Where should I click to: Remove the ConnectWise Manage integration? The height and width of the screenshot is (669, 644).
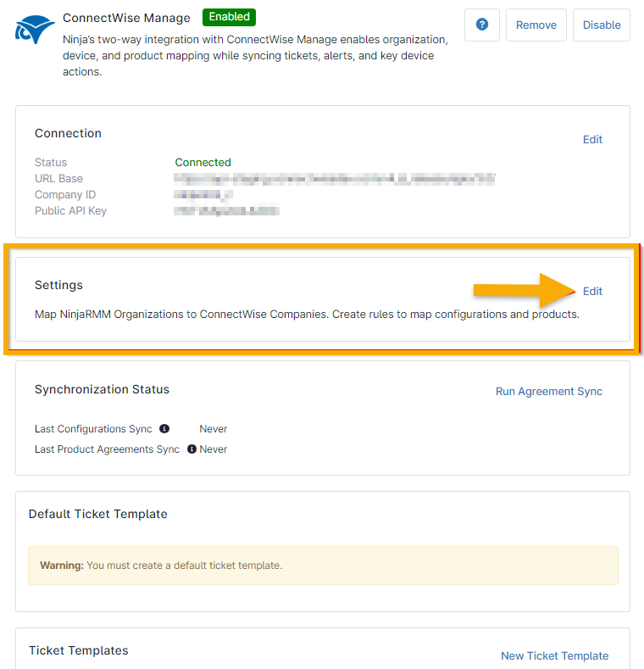(x=536, y=25)
